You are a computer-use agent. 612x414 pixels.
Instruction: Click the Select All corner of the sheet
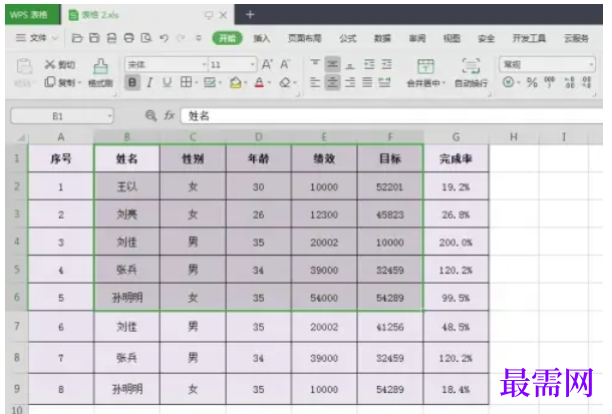click(x=20, y=137)
